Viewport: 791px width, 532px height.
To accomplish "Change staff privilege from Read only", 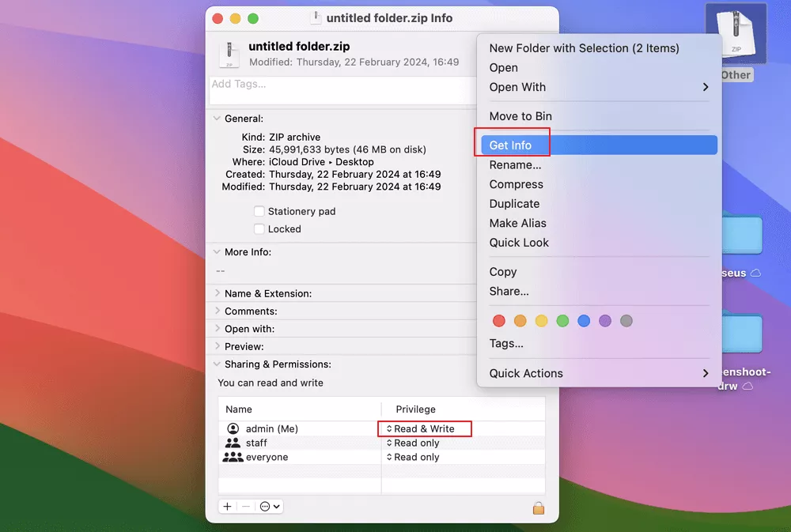I will (413, 443).
